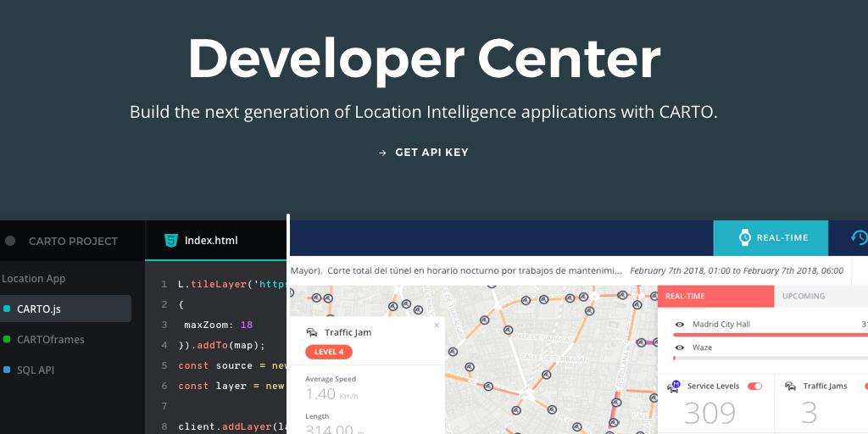Click the watch icon in REAL-TIME tab
Screen dimensions: 868x434
[x=745, y=237]
